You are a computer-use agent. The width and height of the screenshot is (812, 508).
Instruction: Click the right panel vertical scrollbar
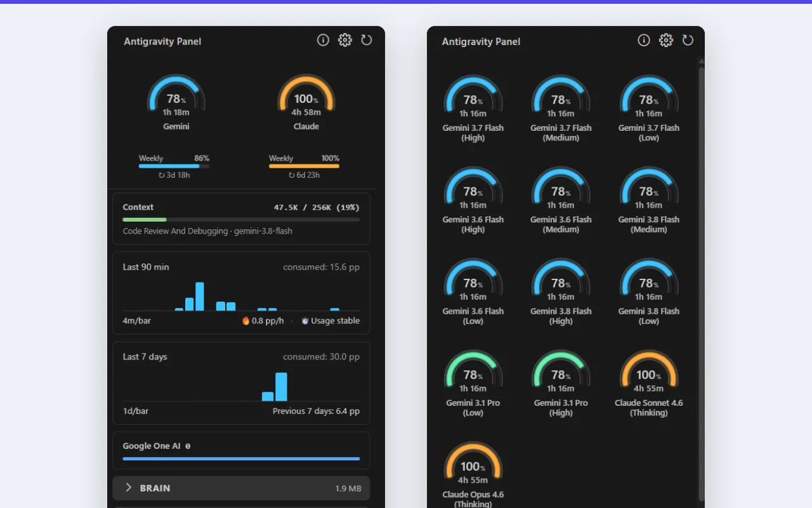point(701,283)
